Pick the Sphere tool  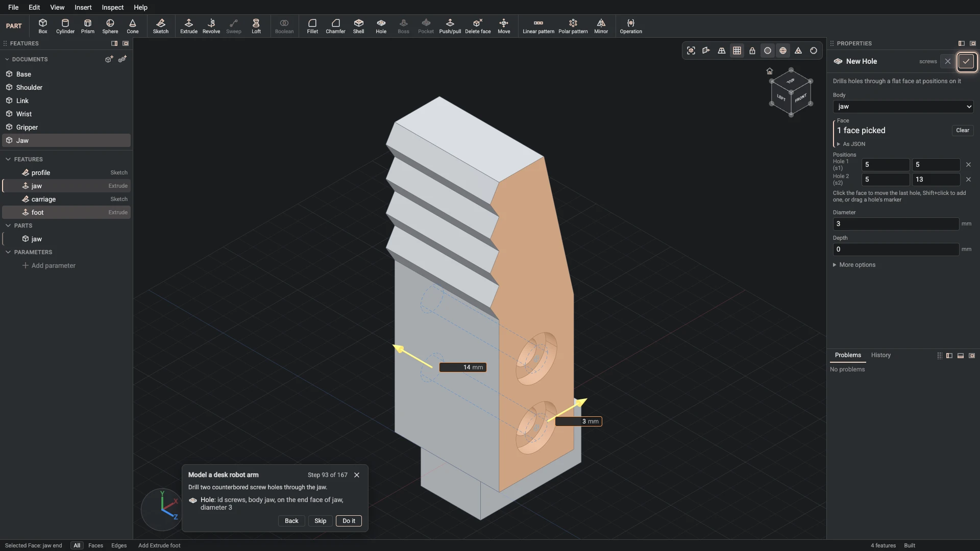110,26
